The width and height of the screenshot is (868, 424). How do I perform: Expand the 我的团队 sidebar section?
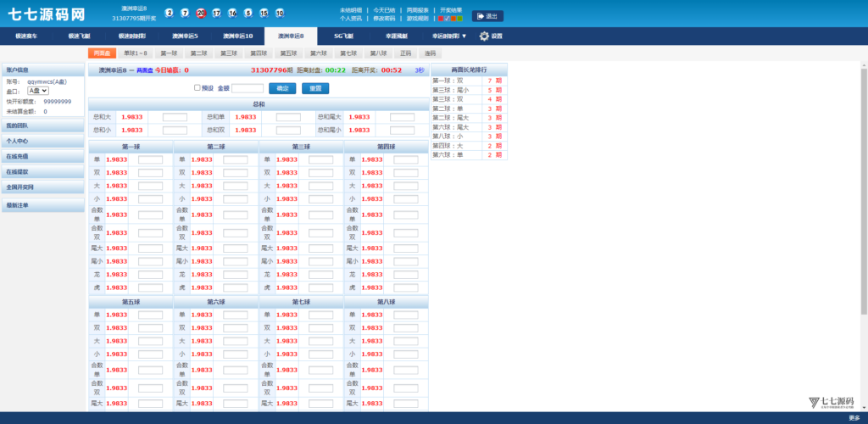[42, 126]
